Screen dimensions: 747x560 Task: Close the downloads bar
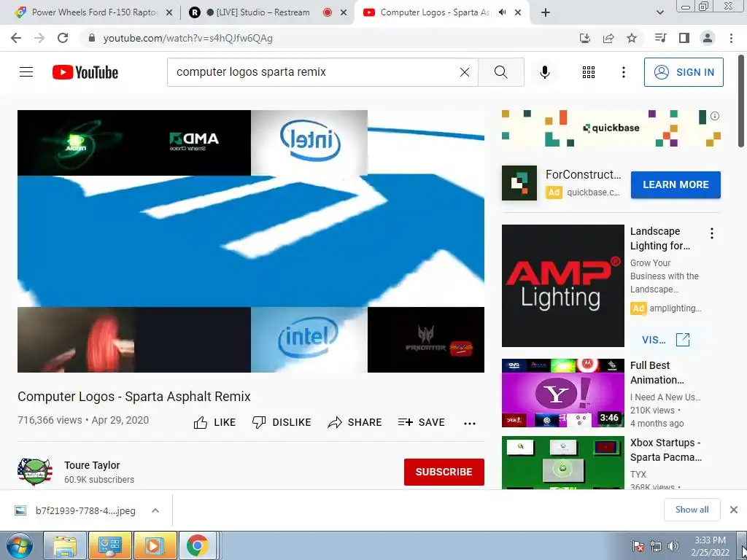[x=734, y=510]
